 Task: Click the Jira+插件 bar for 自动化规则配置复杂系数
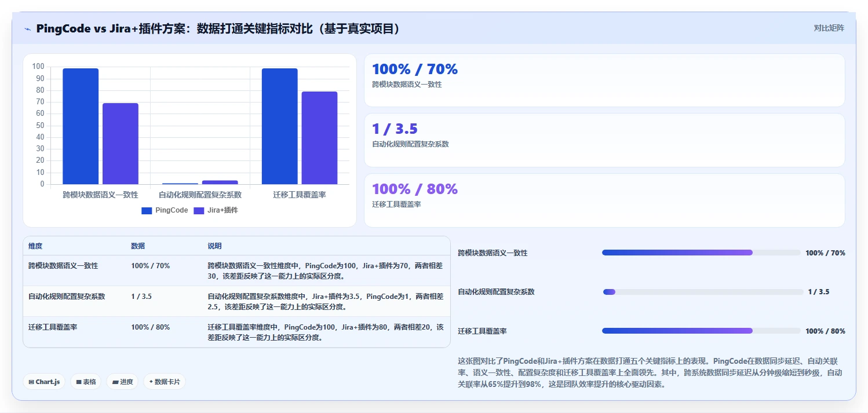tap(220, 182)
